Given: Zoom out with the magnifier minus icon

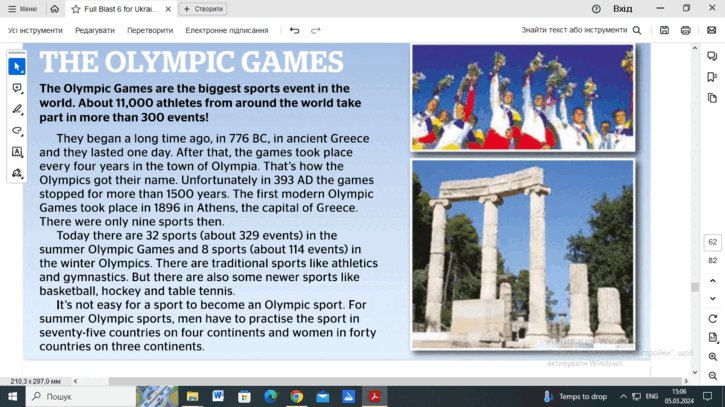Looking at the screenshot, I should point(713,376).
